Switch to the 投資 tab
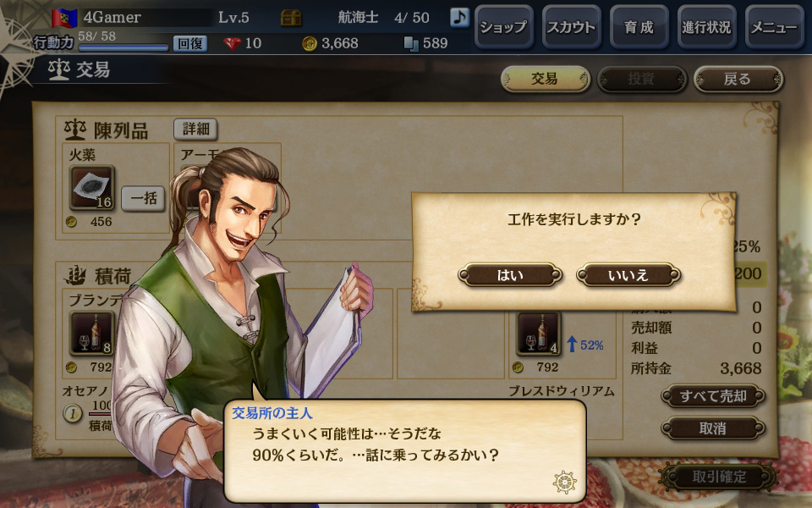Viewport: 812px width, 508px height. [642, 80]
